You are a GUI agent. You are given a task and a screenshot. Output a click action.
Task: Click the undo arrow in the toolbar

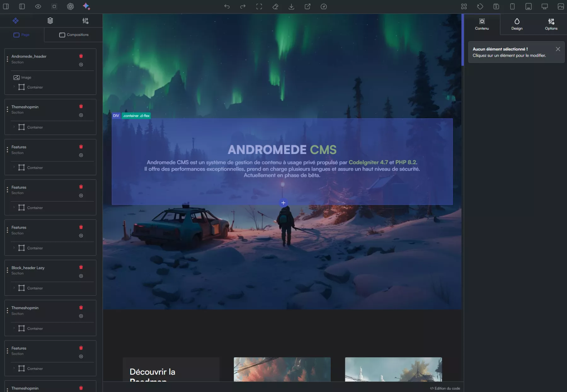click(x=227, y=6)
